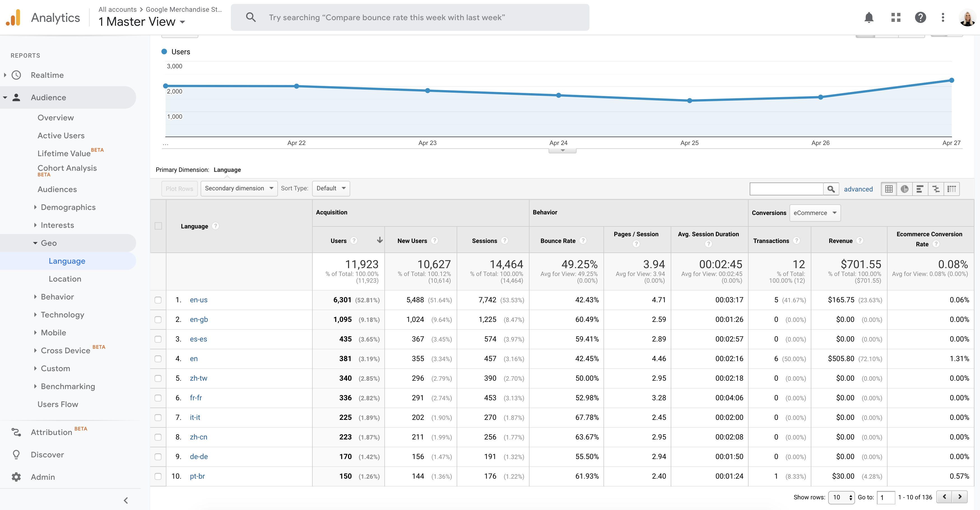Screen dimensions: 980x510
Task: Click the table filter search box
Action: (786, 189)
